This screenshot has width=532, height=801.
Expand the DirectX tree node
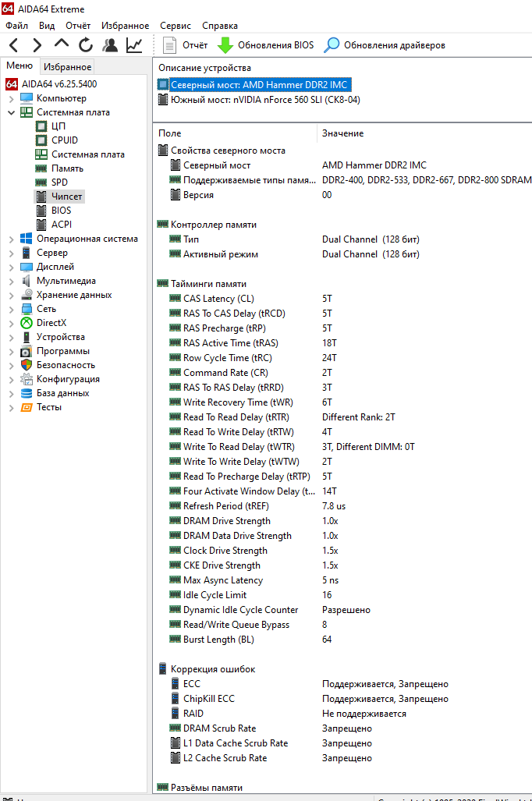[x=11, y=323]
